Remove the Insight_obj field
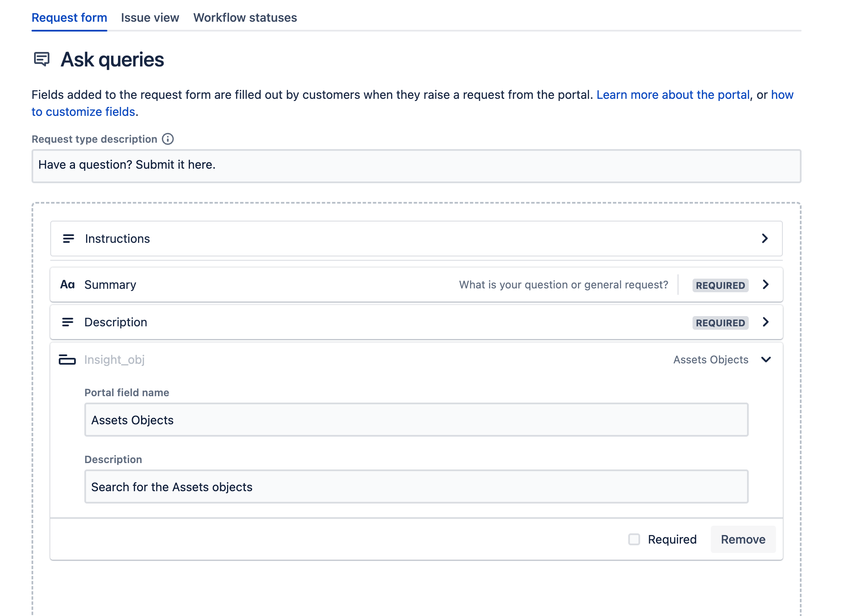 [743, 539]
